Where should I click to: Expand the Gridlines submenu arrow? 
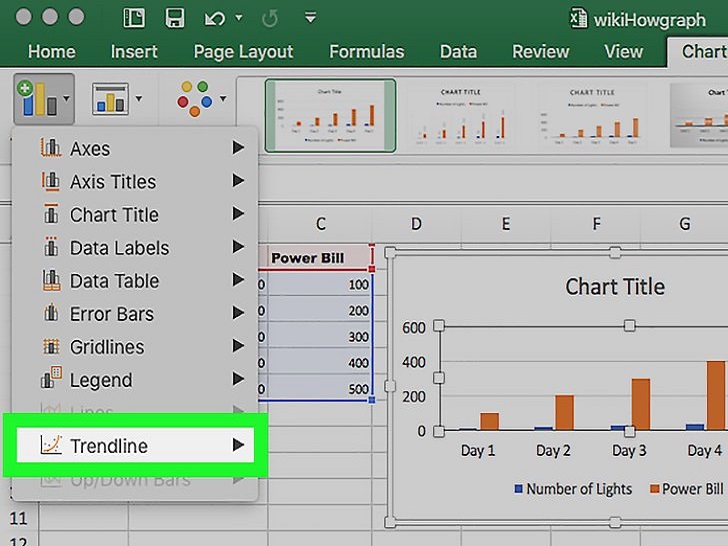tap(238, 345)
